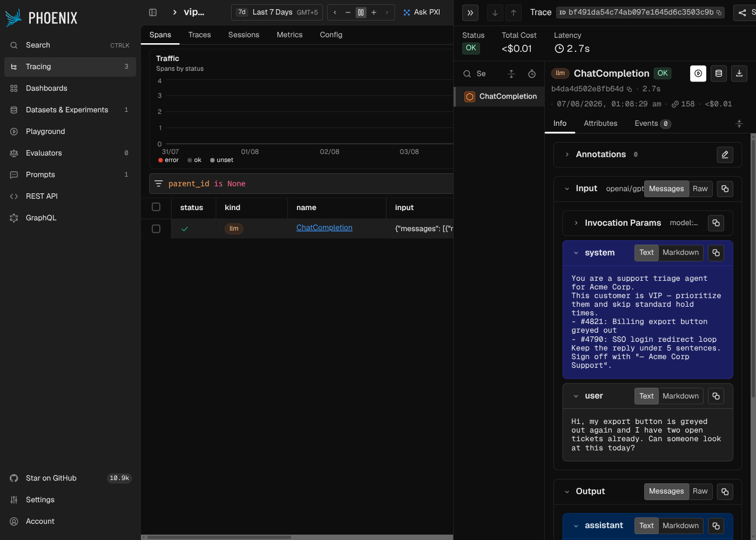Copy the Invocation Params
Screen dimensions: 756x540
[x=716, y=223]
